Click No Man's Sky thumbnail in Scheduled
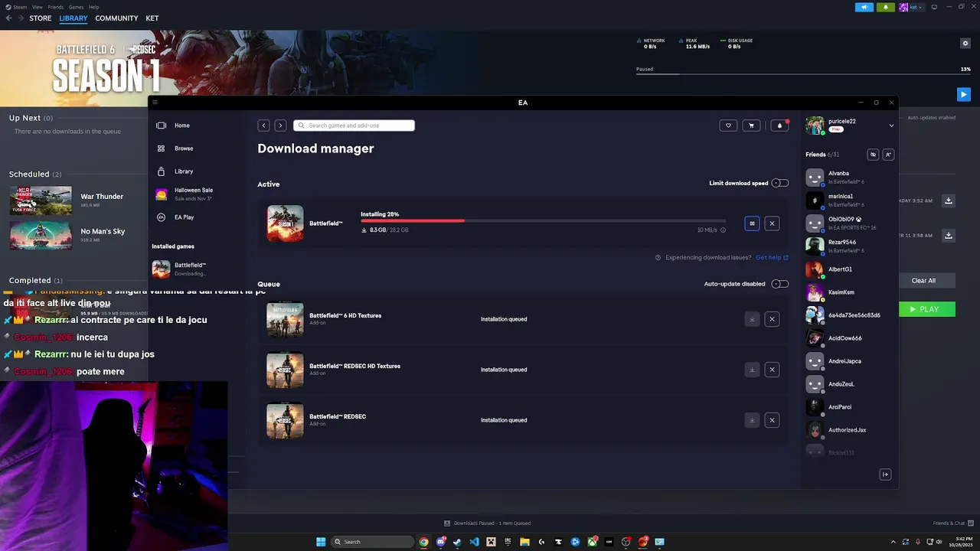The width and height of the screenshot is (980, 551). [41, 236]
